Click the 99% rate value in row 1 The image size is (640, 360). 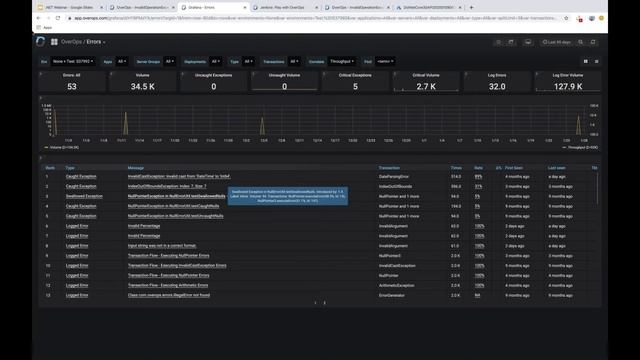point(478,176)
